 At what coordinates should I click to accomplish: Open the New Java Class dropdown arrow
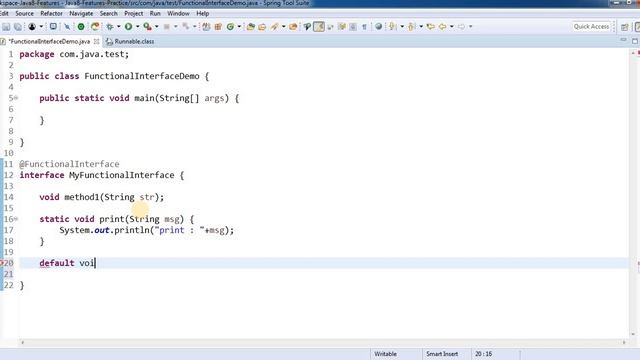pyautogui.click(x=239, y=27)
